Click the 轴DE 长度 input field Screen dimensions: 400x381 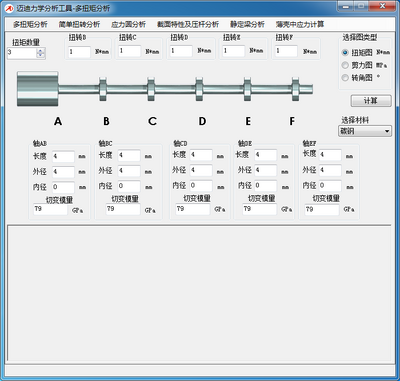(x=266, y=155)
